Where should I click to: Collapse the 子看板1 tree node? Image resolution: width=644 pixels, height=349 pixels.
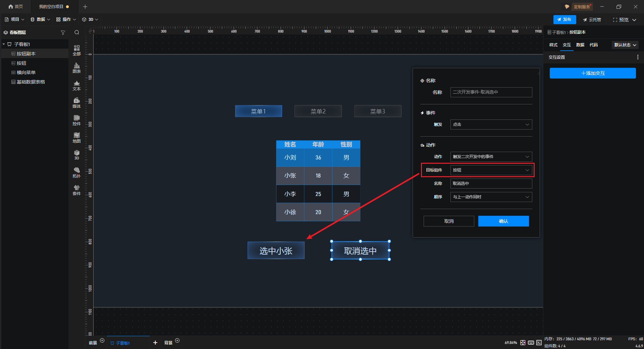pos(4,44)
